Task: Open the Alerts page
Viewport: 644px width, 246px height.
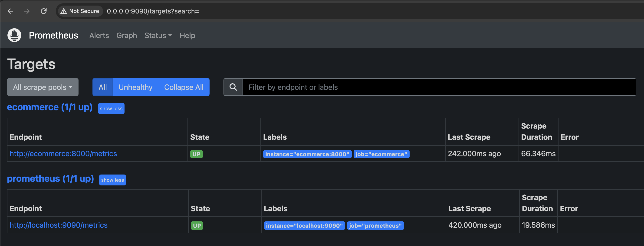Action: (99, 36)
